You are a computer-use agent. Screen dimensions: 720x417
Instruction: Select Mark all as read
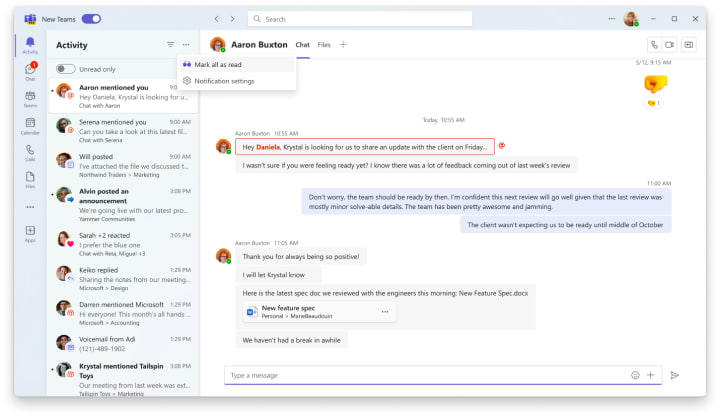pyautogui.click(x=236, y=64)
